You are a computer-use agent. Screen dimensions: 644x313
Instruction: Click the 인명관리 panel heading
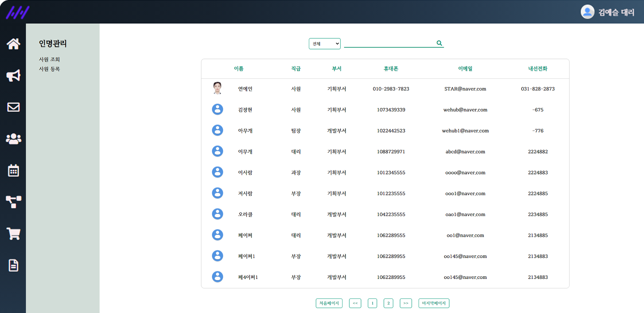pos(53,43)
